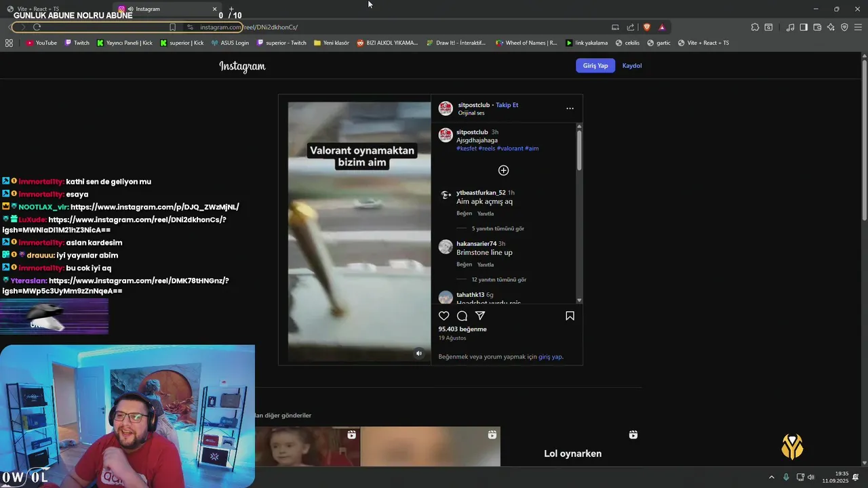Click the giriş yap link under likes

(x=550, y=357)
